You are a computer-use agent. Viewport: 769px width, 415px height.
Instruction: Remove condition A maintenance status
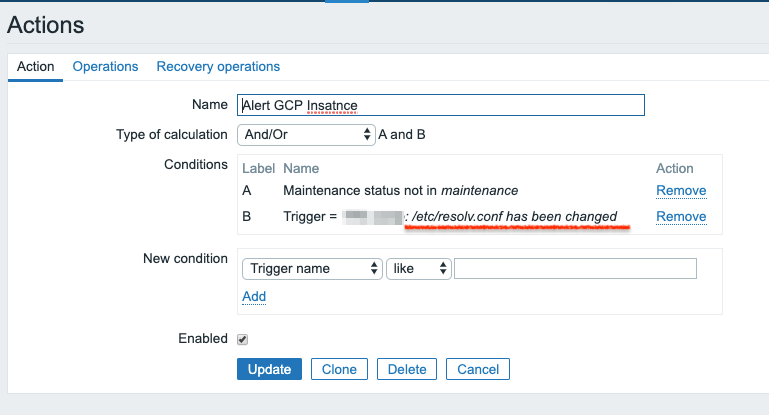(681, 191)
